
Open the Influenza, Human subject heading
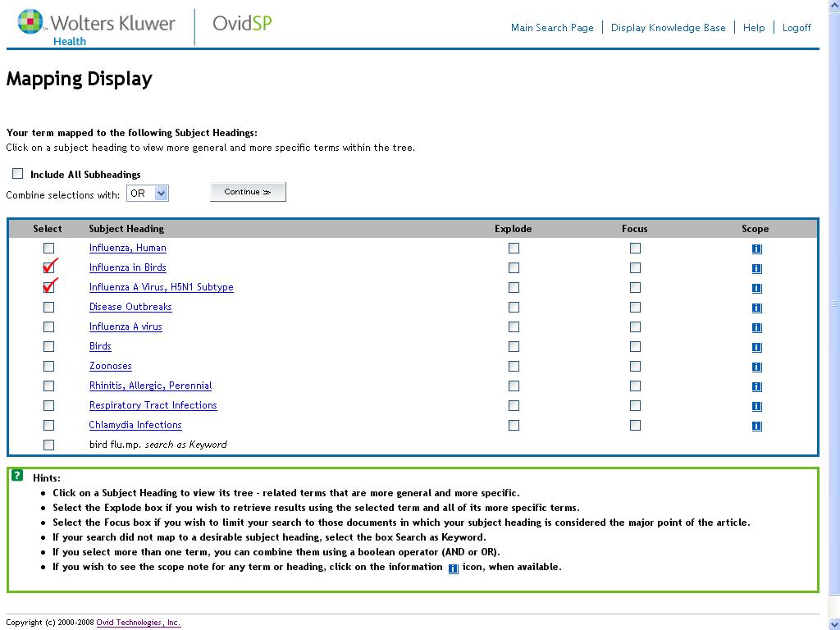tap(127, 248)
